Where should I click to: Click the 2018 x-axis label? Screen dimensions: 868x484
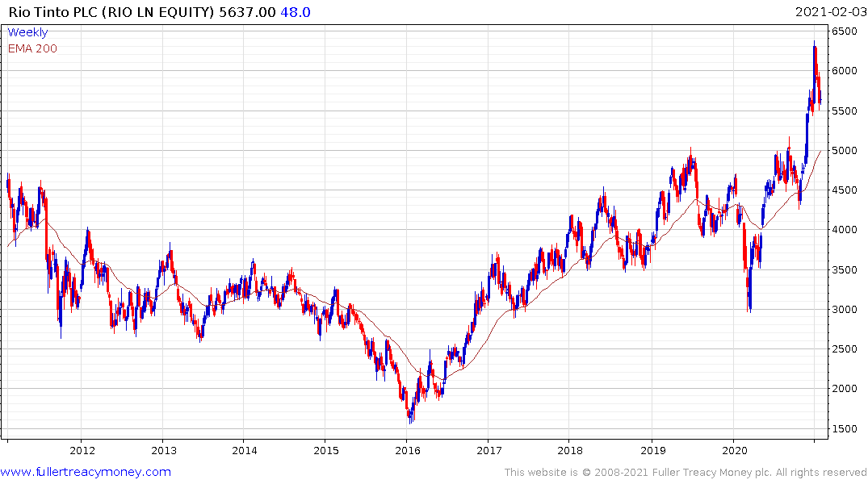tap(570, 450)
